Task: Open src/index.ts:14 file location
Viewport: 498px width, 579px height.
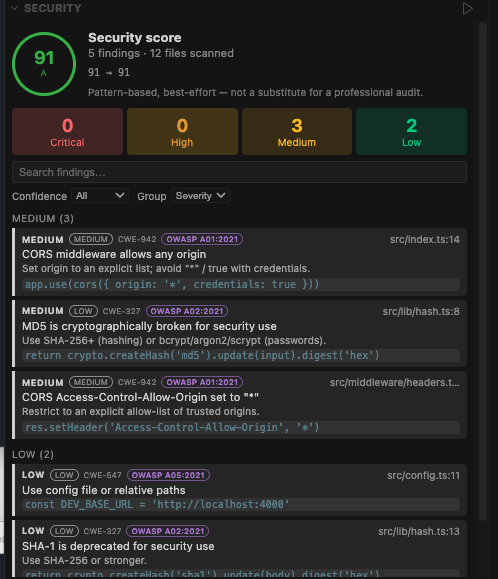Action: coord(425,240)
